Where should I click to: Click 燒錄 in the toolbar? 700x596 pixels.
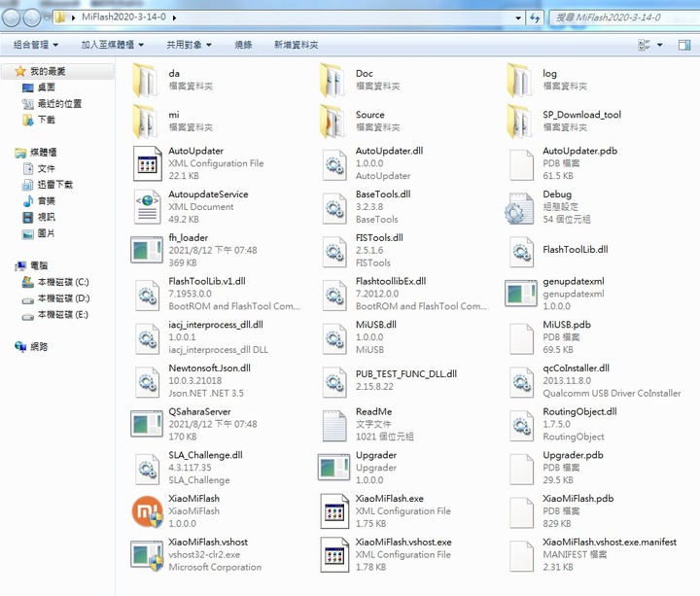[243, 45]
